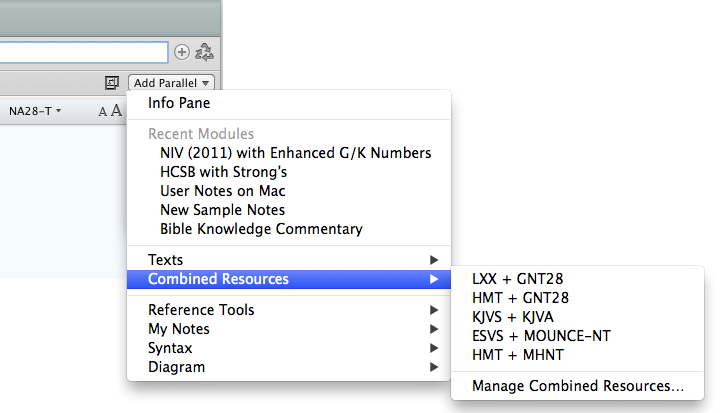Decrease text size with small A
This screenshot has height=413, width=720.
click(x=102, y=112)
